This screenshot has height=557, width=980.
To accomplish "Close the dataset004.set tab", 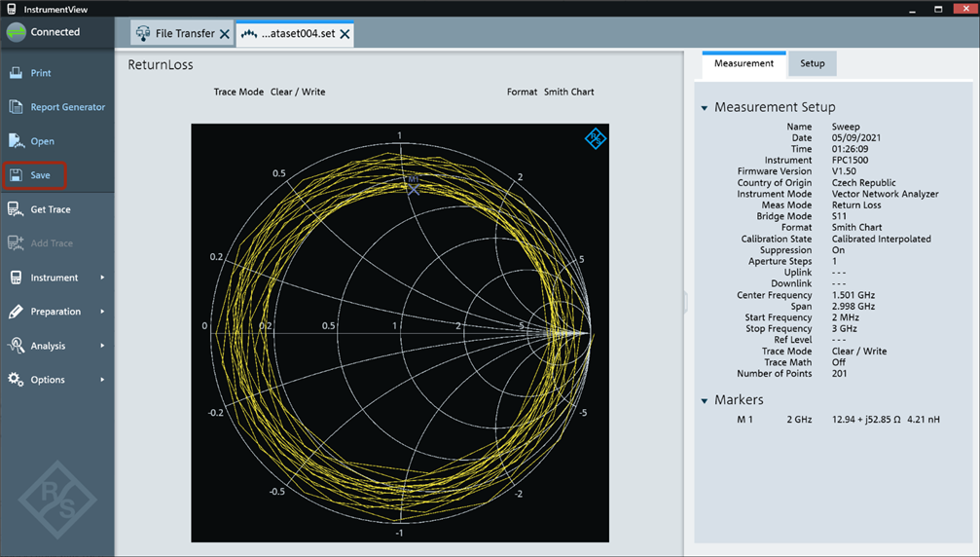I will tap(345, 34).
